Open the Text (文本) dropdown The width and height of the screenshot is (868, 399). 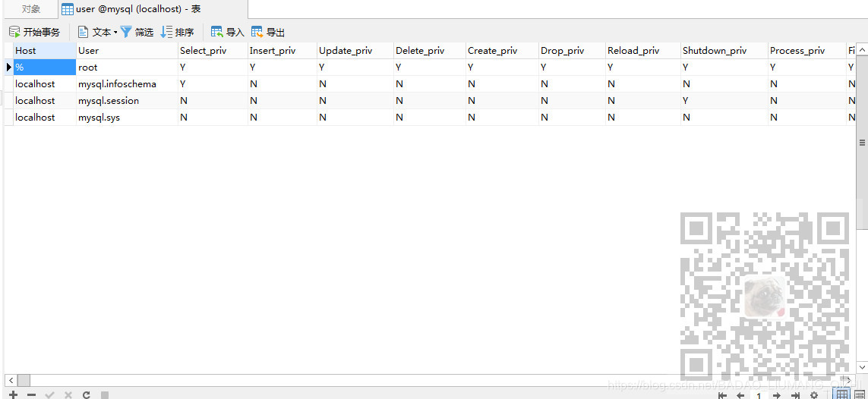(97, 32)
